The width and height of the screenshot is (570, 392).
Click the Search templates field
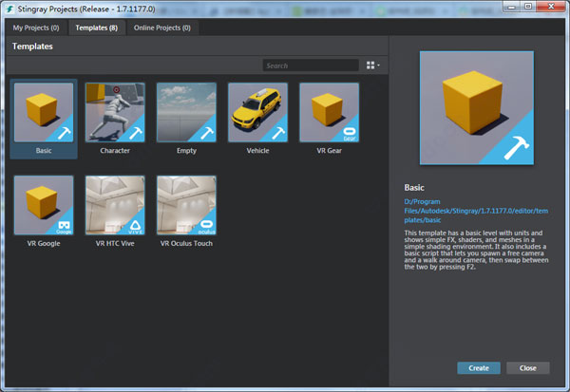tap(311, 65)
